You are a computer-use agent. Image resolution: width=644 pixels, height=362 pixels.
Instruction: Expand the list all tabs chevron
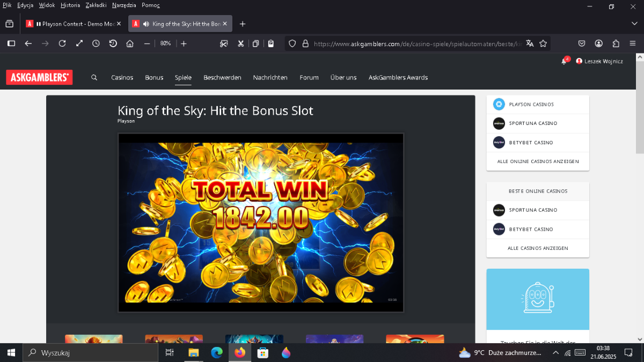tap(634, 24)
